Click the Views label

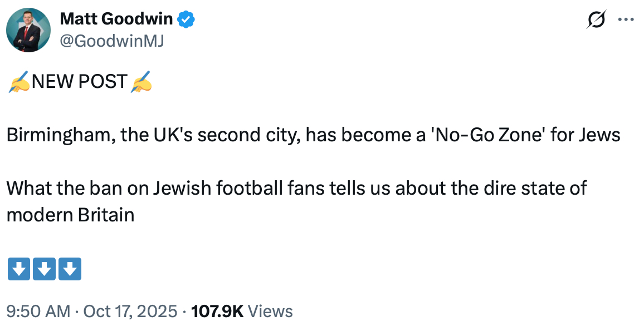pyautogui.click(x=270, y=311)
